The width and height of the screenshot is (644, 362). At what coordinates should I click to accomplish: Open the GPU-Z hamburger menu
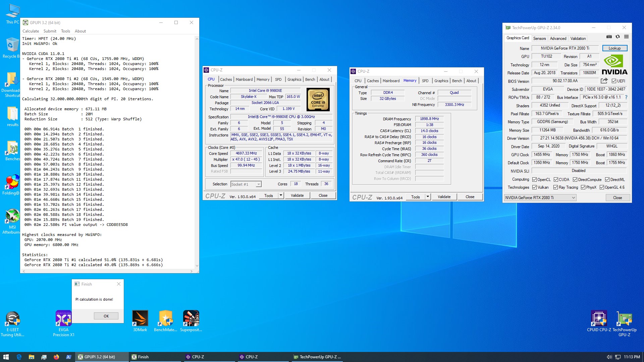click(626, 37)
